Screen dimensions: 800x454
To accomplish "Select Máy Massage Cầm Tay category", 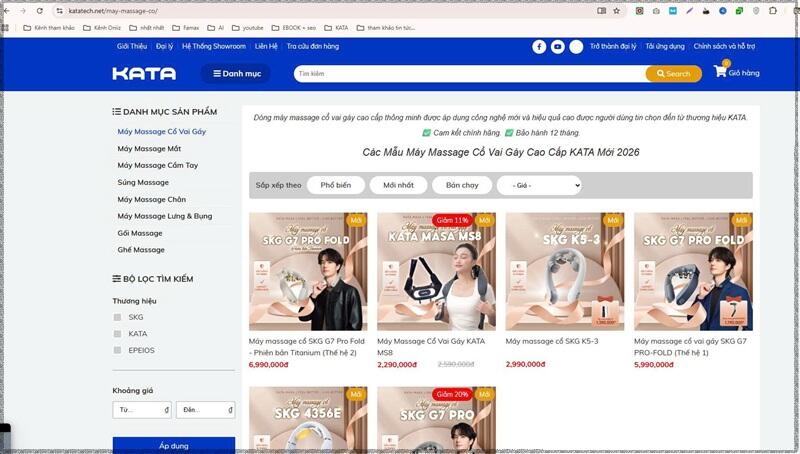I will (x=158, y=165).
